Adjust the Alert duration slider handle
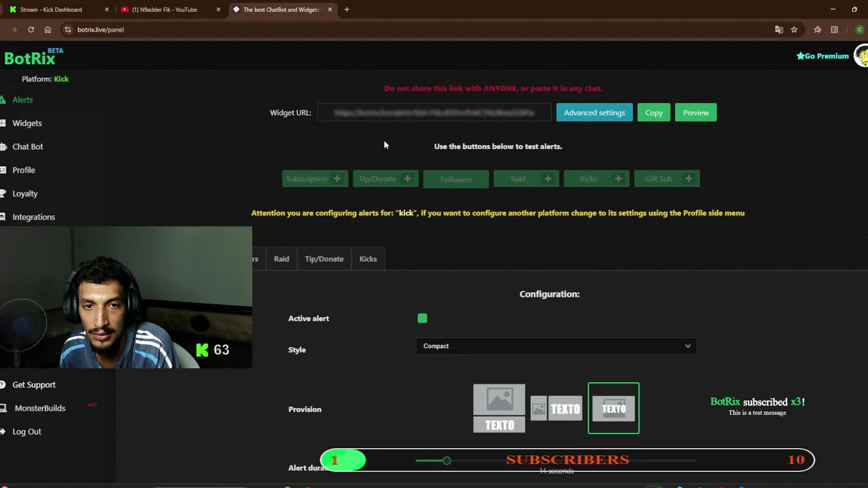This screenshot has height=488, width=868. [446, 461]
